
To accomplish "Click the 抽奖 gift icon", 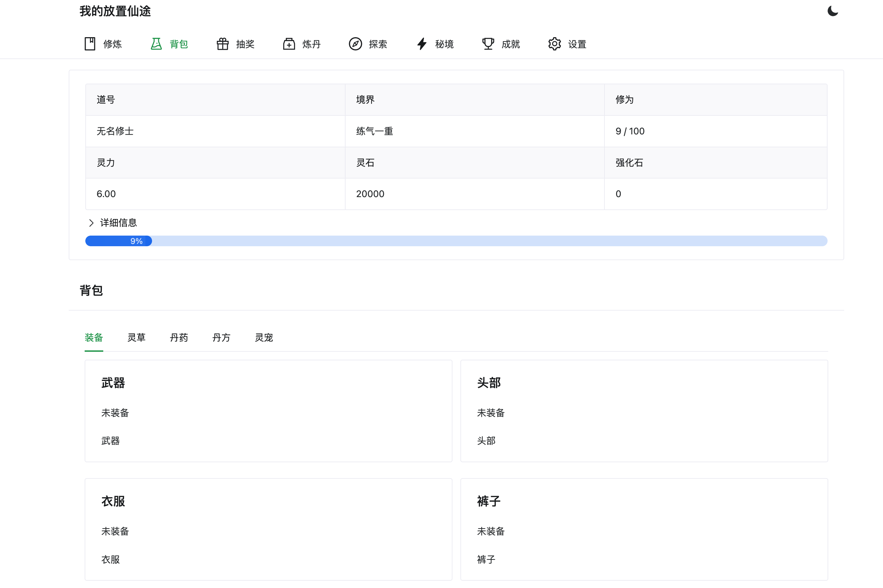I will pyautogui.click(x=222, y=44).
